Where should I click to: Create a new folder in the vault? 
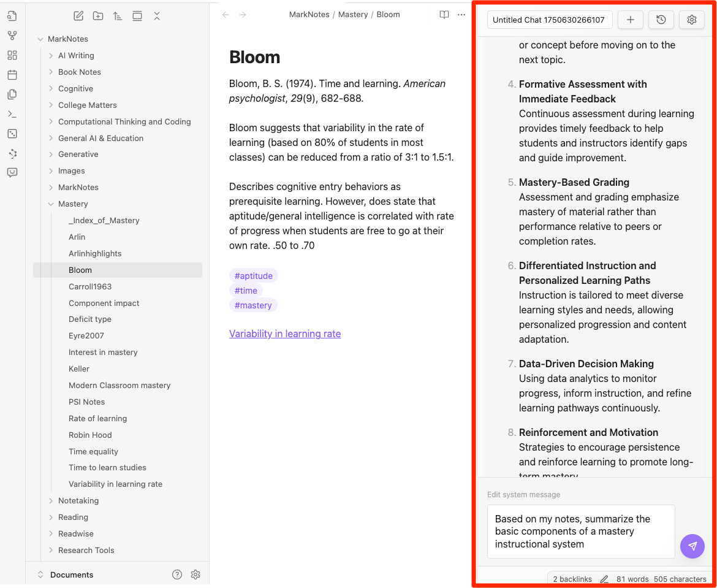[x=98, y=17]
